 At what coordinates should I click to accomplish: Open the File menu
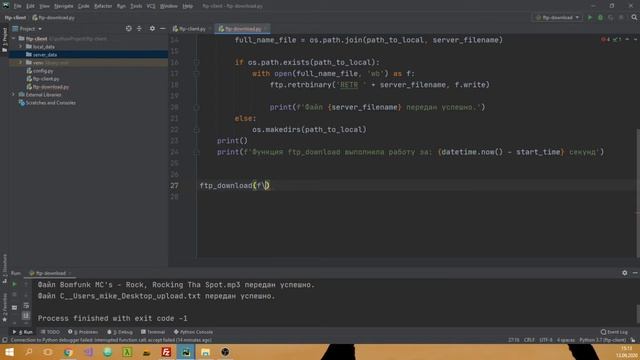[18, 6]
